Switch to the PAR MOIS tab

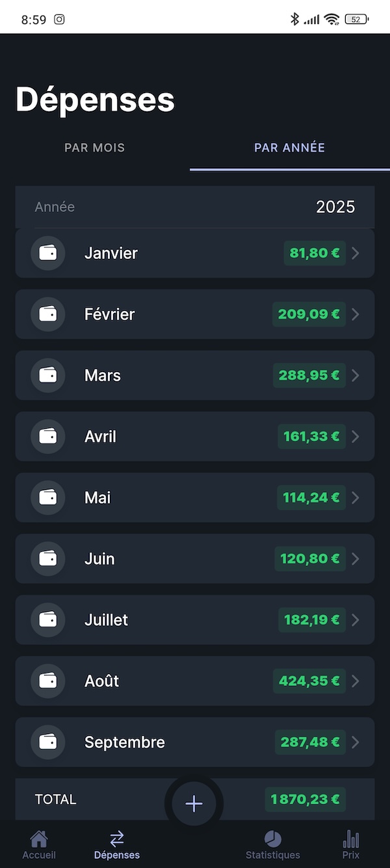pos(95,148)
